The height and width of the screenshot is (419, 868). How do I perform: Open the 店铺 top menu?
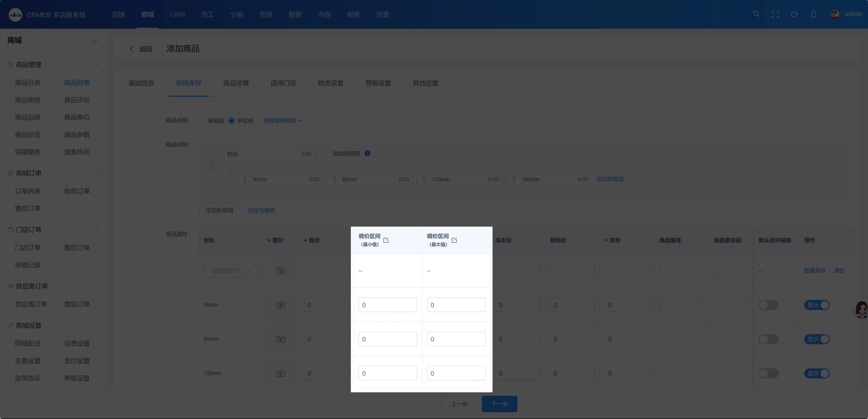point(118,15)
